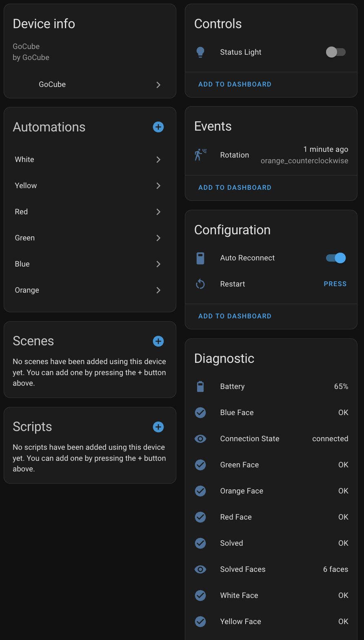The height and width of the screenshot is (640, 364).
Task: Turn on the Status Light switch
Action: [x=335, y=52]
